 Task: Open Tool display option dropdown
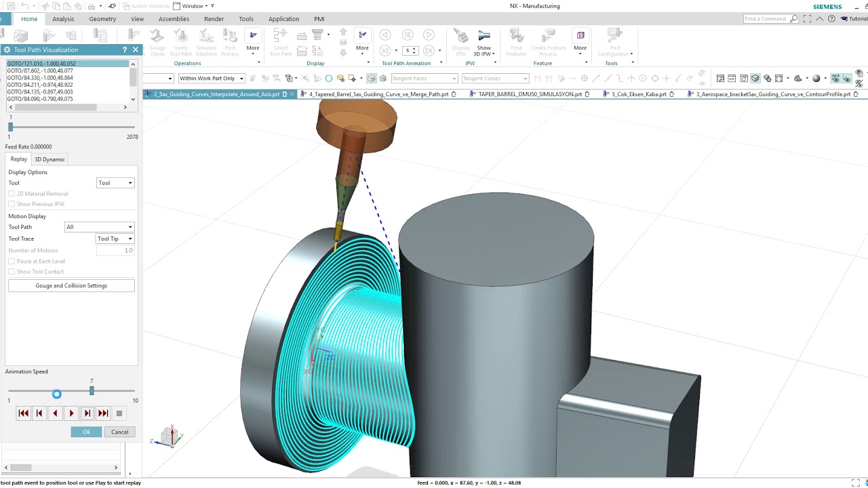click(x=115, y=183)
